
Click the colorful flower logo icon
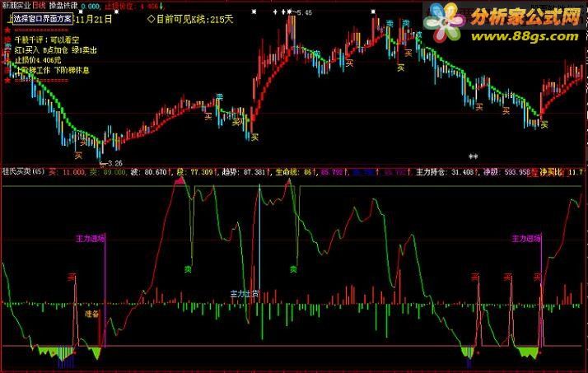click(x=444, y=22)
